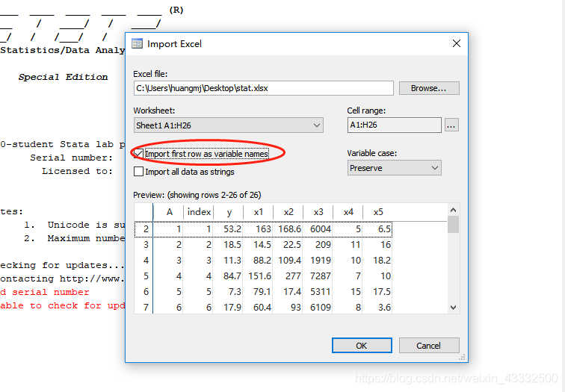Viewport: 565px width, 392px height.
Task: Select the 'x2' column header in preview
Action: pos(288,212)
